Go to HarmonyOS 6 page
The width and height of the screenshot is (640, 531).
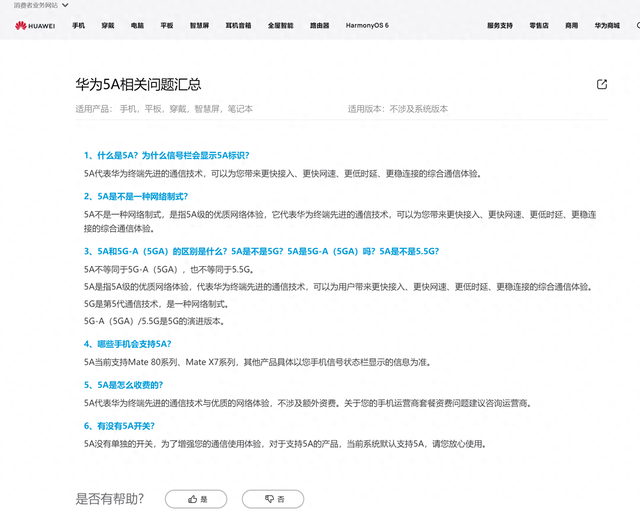(367, 25)
